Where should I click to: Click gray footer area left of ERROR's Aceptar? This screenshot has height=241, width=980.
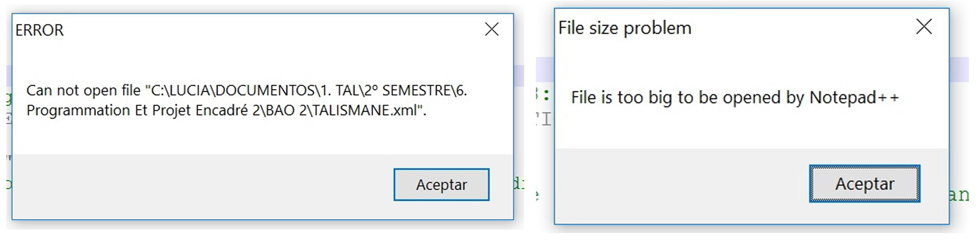(x=202, y=186)
